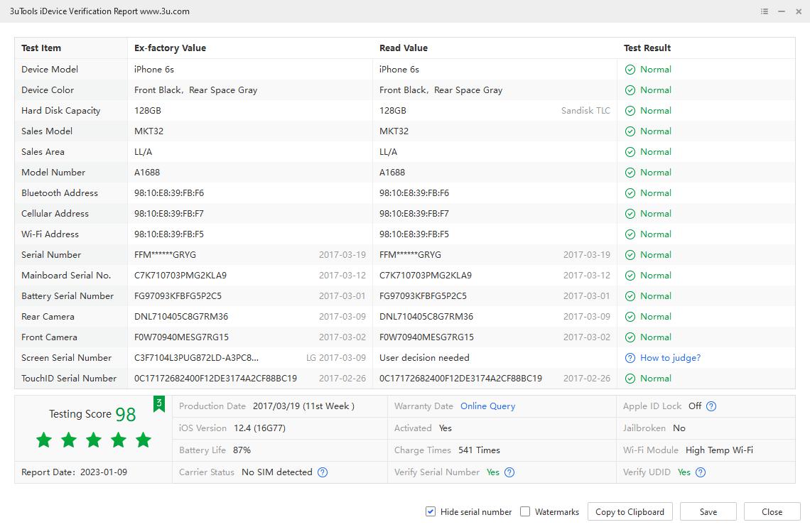This screenshot has width=810, height=532.
Task: Click the green check icon for Device Model
Action: click(630, 70)
